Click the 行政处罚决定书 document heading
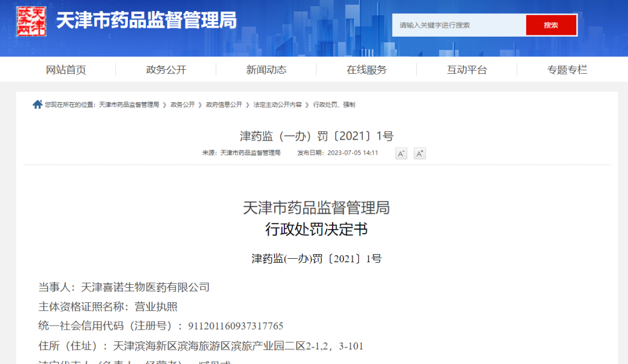The width and height of the screenshot is (628, 364). coord(316,230)
